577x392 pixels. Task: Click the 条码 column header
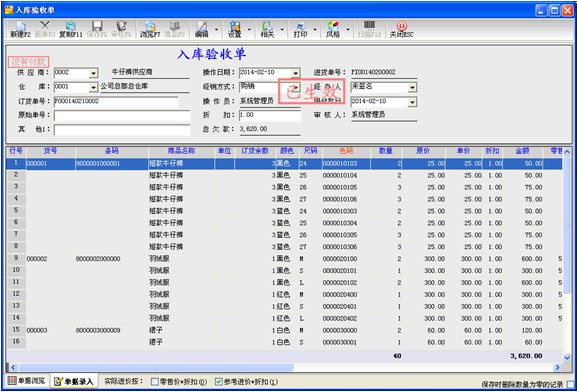tap(111, 151)
